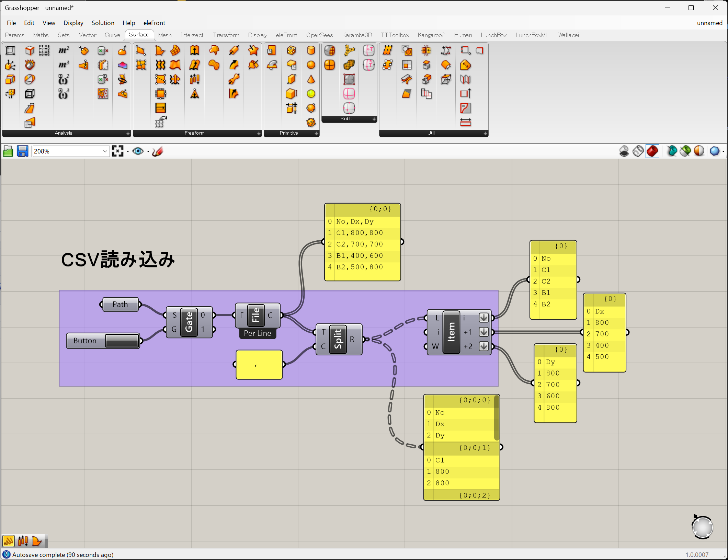Toggle the named views eye icon
Image resolution: width=728 pixels, height=560 pixels.
click(x=138, y=151)
